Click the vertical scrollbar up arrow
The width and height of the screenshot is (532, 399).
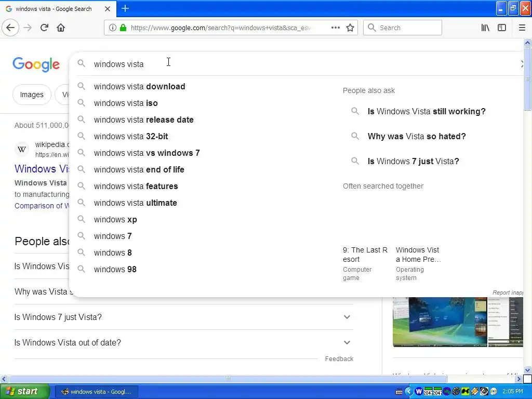coord(527,43)
